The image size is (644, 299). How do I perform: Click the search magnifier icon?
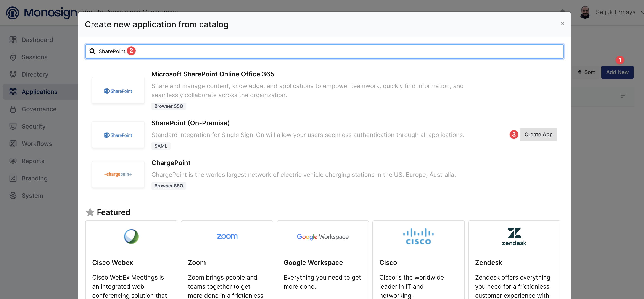tap(92, 51)
